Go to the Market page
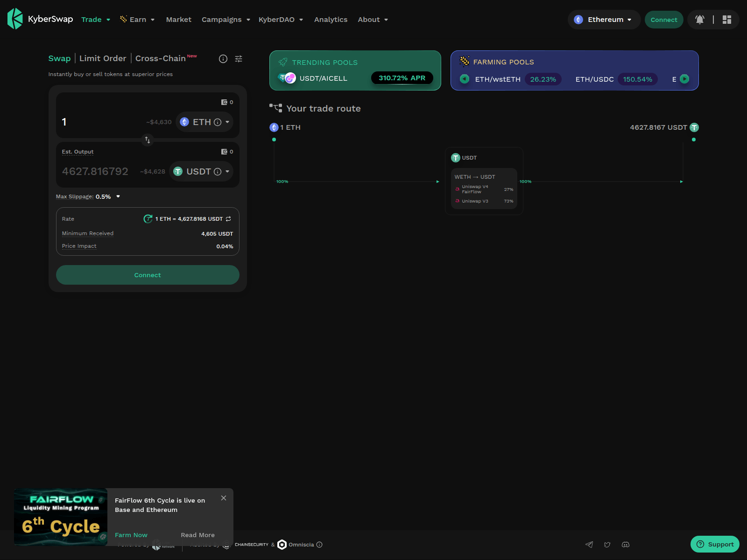The image size is (747, 560). 179,20
